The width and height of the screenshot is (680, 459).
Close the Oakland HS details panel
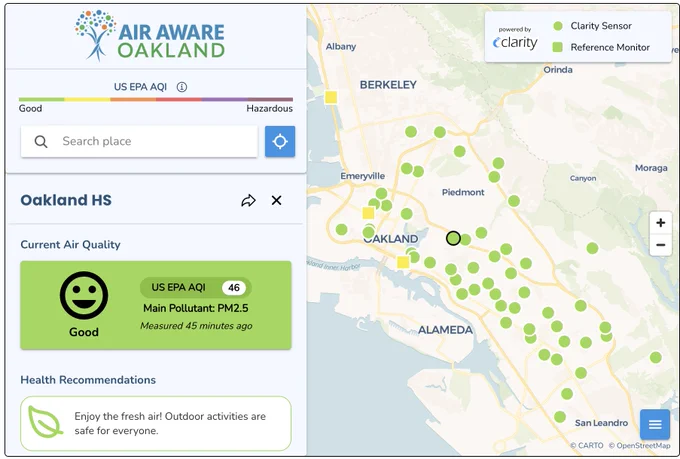tap(276, 200)
